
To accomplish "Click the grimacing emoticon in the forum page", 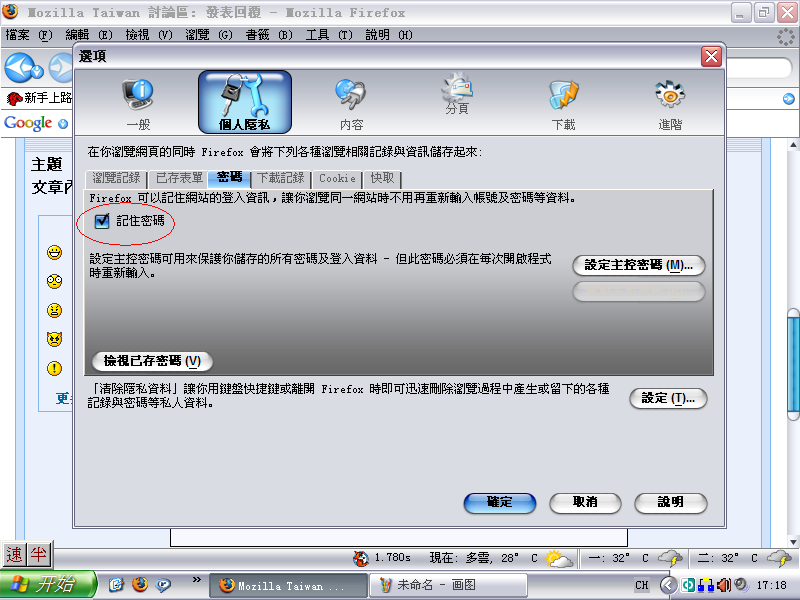I will coord(55,310).
